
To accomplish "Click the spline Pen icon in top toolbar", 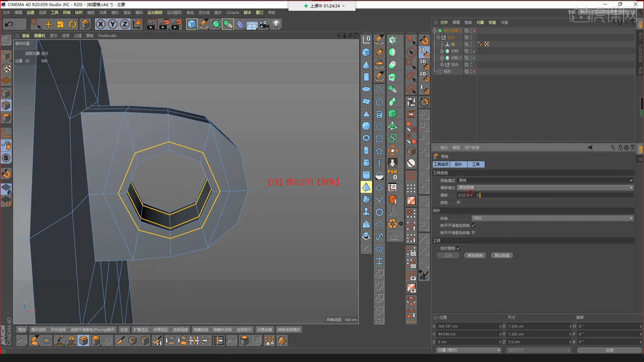I will pos(204,24).
